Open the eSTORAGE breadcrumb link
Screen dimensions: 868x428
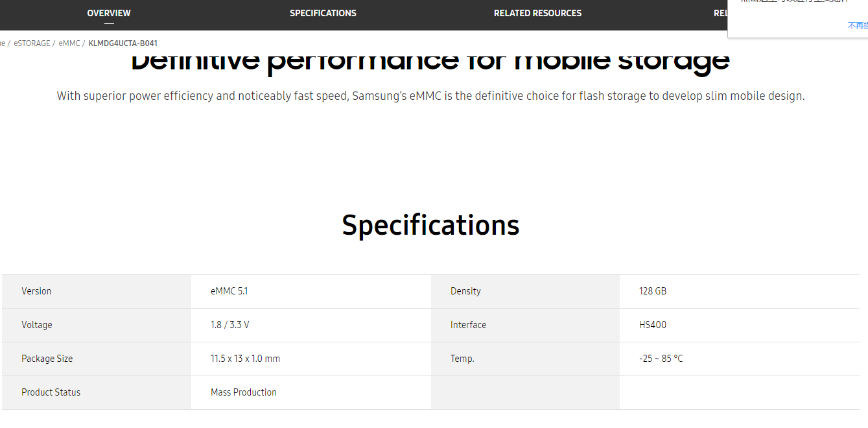click(32, 43)
